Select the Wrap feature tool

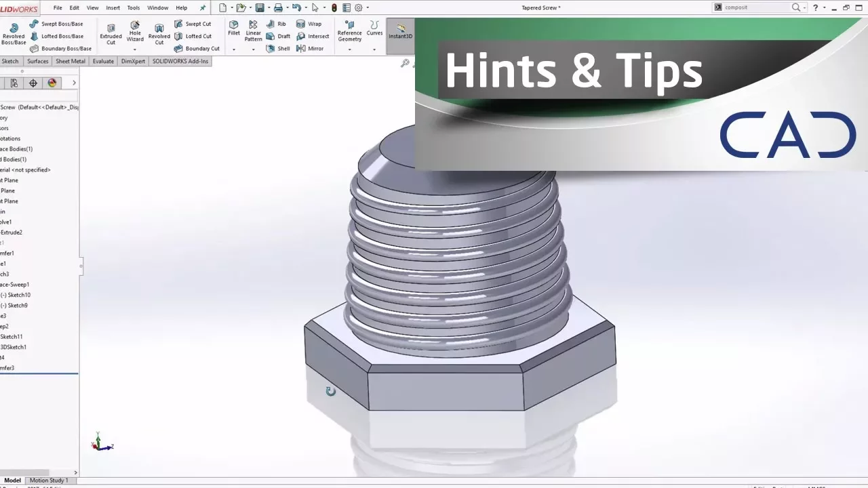(309, 24)
